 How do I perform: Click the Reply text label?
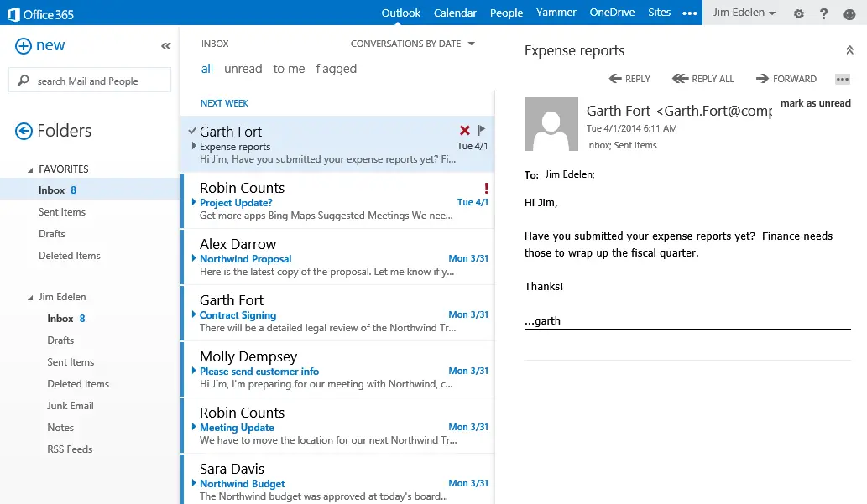point(638,79)
